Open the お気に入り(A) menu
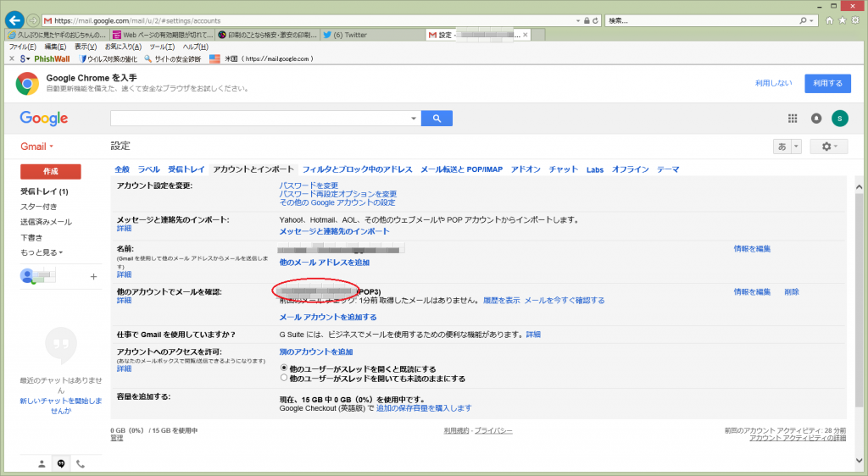Image resolution: width=868 pixels, height=476 pixels. [x=123, y=47]
